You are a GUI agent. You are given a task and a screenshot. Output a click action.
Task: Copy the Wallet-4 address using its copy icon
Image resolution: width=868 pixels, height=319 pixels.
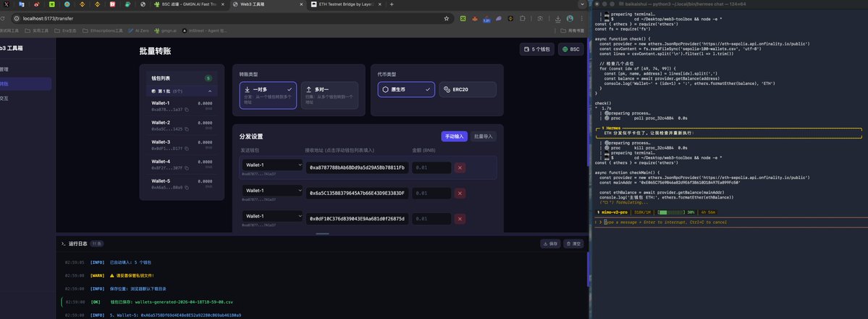pos(187,168)
